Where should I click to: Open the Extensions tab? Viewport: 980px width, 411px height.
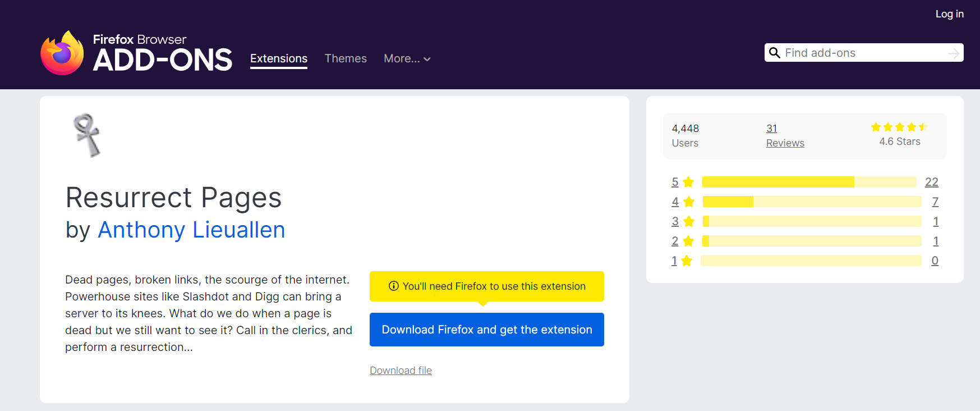279,58
